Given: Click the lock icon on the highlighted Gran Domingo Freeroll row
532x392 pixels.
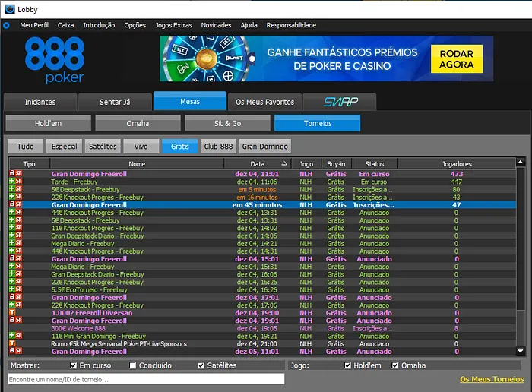Looking at the screenshot, I should click(x=12, y=204).
